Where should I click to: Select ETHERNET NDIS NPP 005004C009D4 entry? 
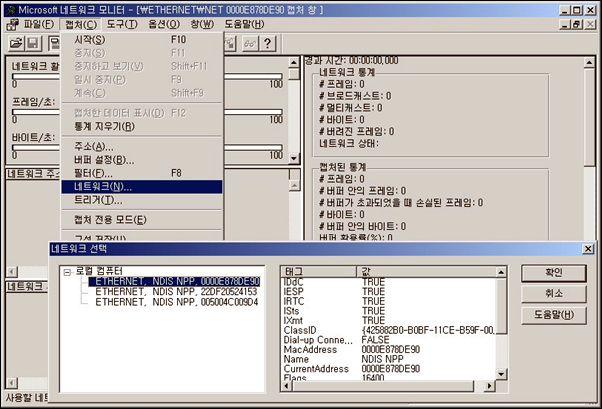[x=177, y=302]
